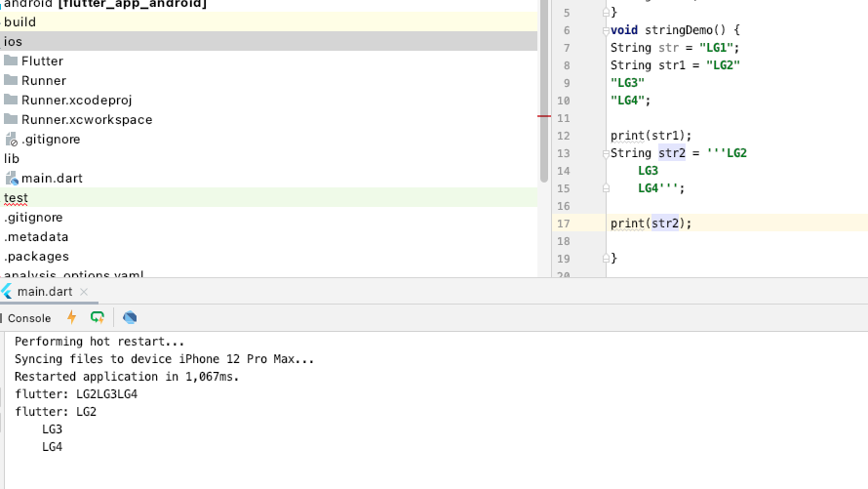Click the stringDemo function name
The image size is (868, 489).
679,30
